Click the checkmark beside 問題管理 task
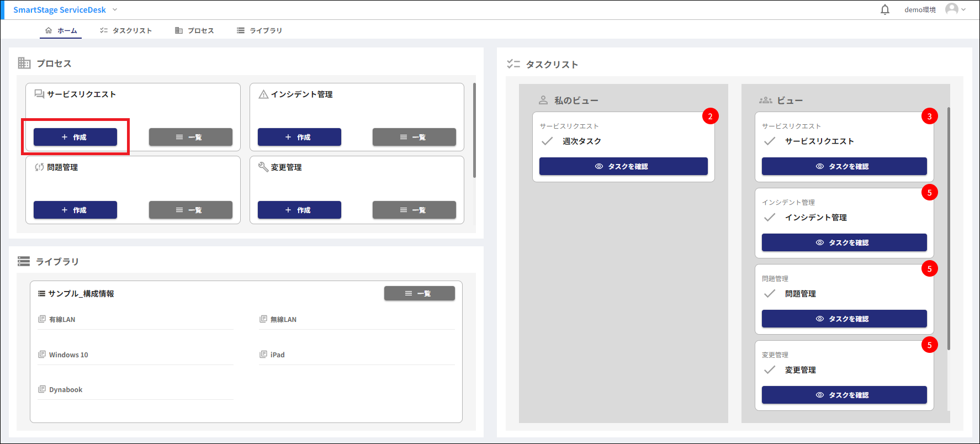Viewport: 980px width, 444px height. (x=770, y=294)
